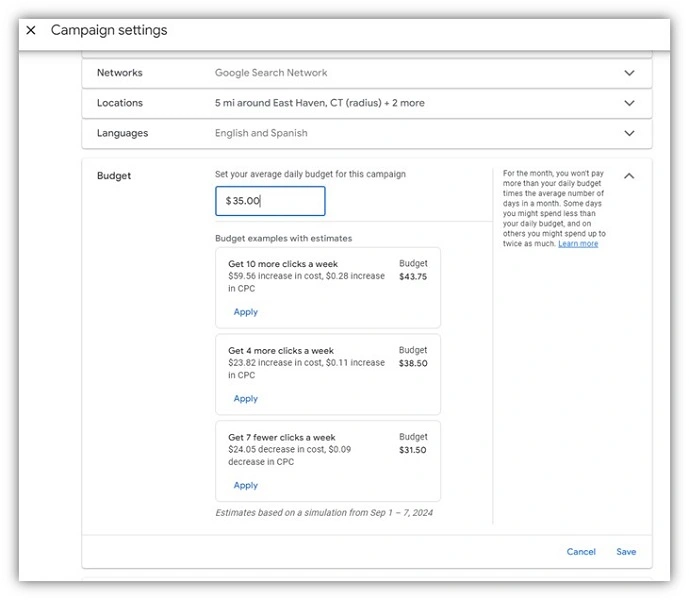Click the 'Budget examples with estimates' heading

pos(283,239)
